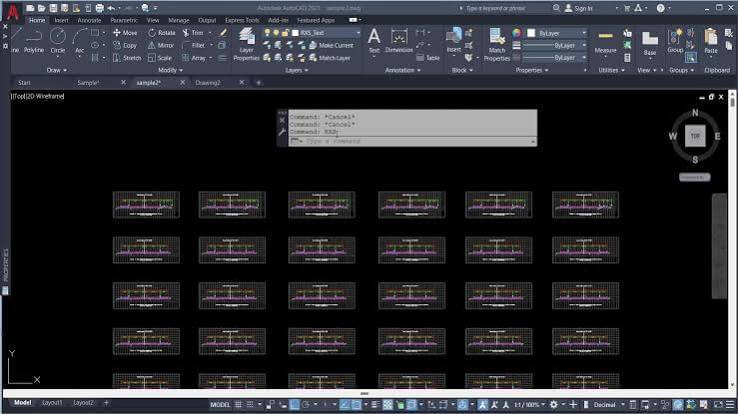Select the Array tool
This screenshot has width=738, height=414.
click(x=194, y=58)
